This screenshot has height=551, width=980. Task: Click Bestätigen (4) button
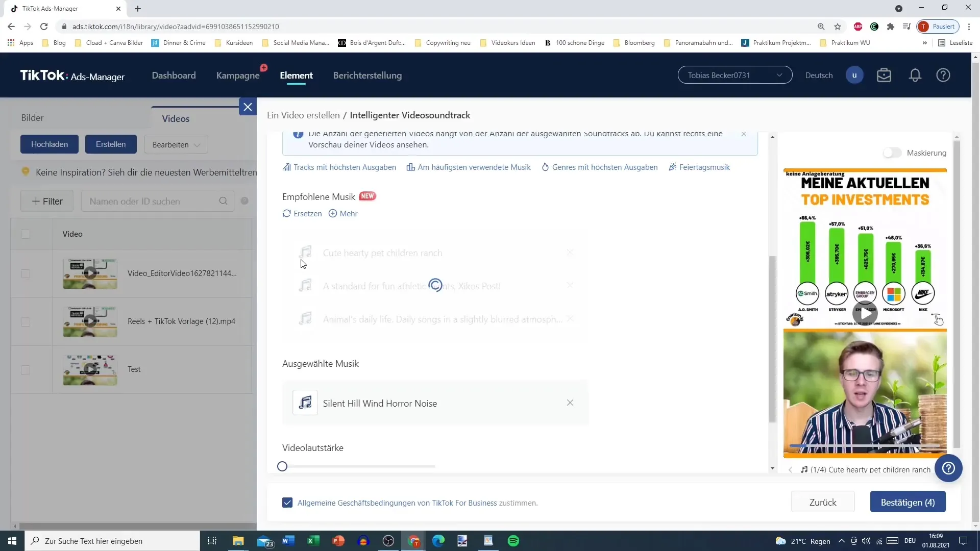click(908, 503)
